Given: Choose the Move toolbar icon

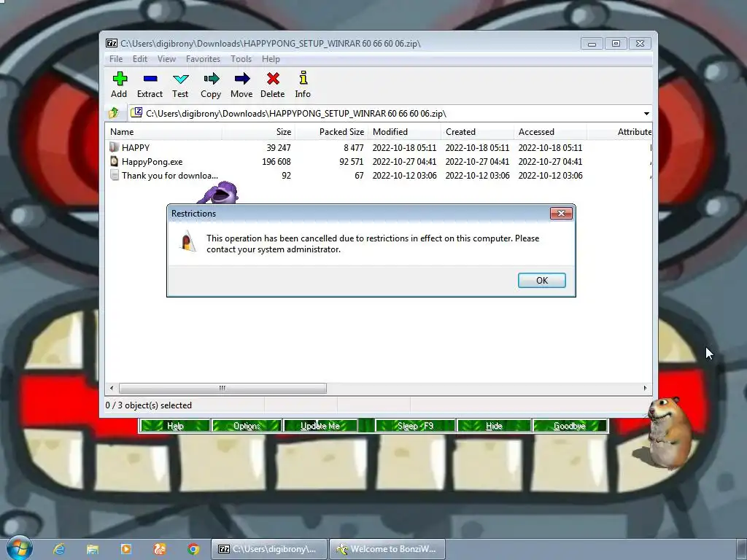Looking at the screenshot, I should pos(242,79).
